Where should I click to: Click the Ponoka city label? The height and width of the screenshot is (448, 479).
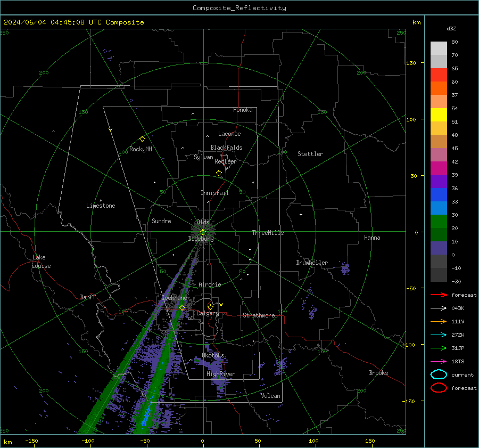[243, 110]
